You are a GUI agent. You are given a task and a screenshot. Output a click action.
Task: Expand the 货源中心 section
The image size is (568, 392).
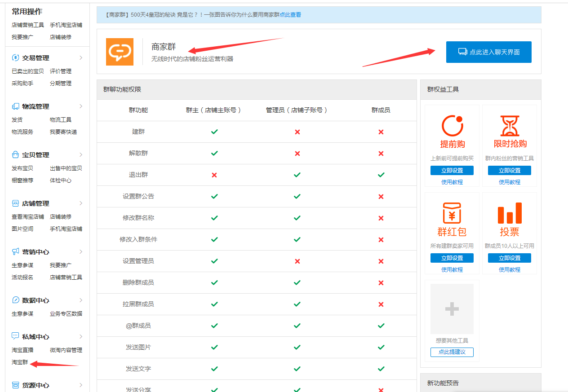pyautogui.click(x=81, y=385)
